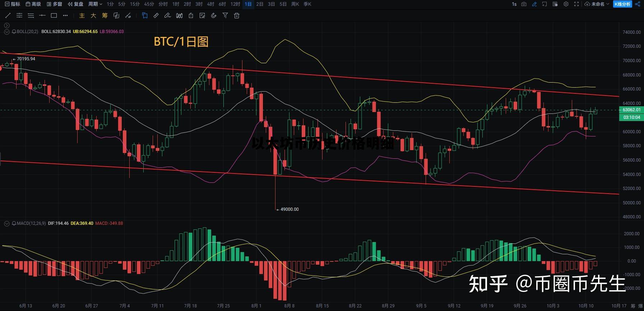Select the horizontal lines drawing tool
The image size is (644, 311).
click(x=31, y=15)
